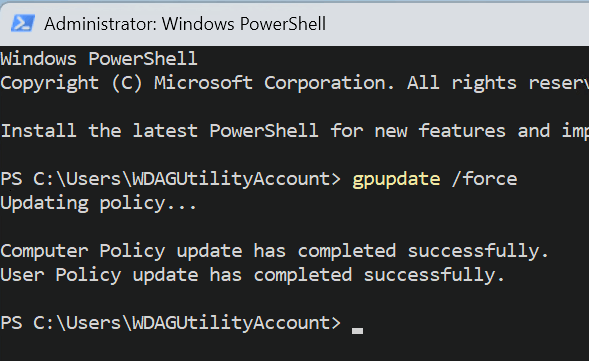Click the Administrator: Windows PowerShell title text

coord(185,24)
